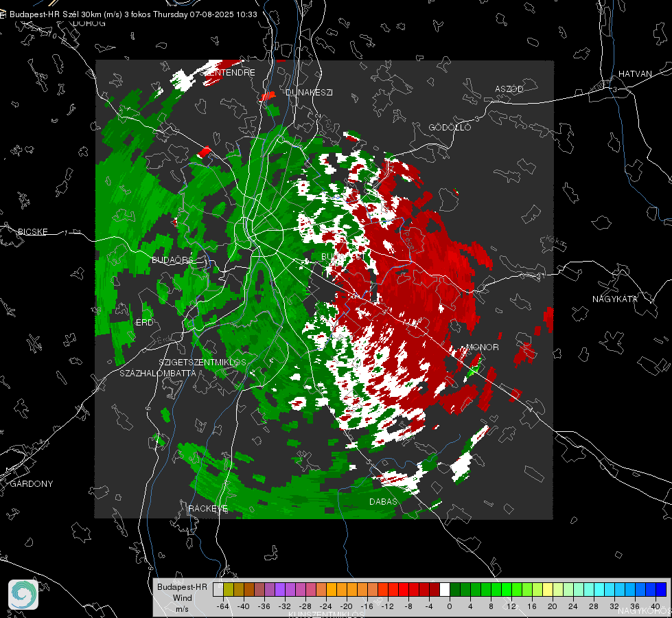Screen dimensions: 672x618
Task: Click the pale yellow swatch above 20
Action: pos(548,589)
